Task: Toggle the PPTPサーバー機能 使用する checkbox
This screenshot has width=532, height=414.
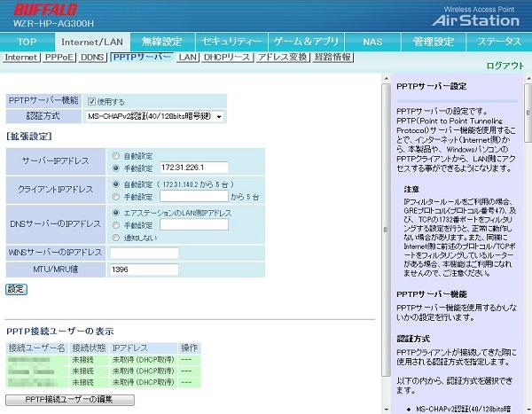Action: coord(91,101)
